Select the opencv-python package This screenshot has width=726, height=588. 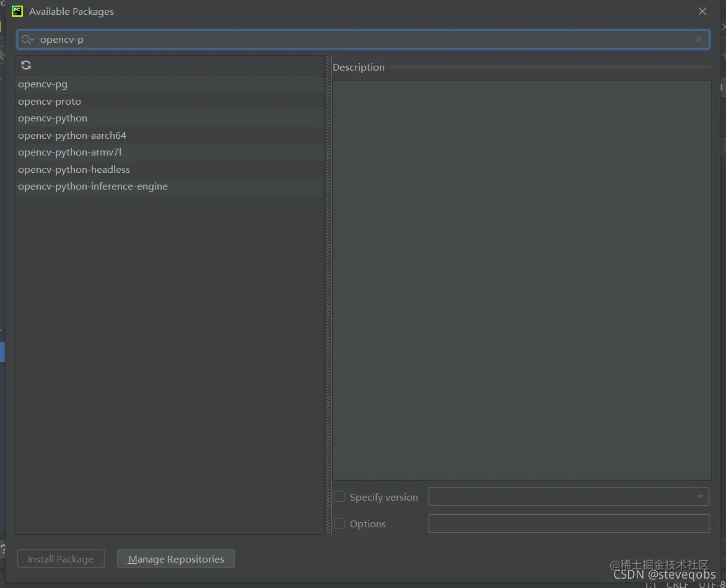pos(170,118)
